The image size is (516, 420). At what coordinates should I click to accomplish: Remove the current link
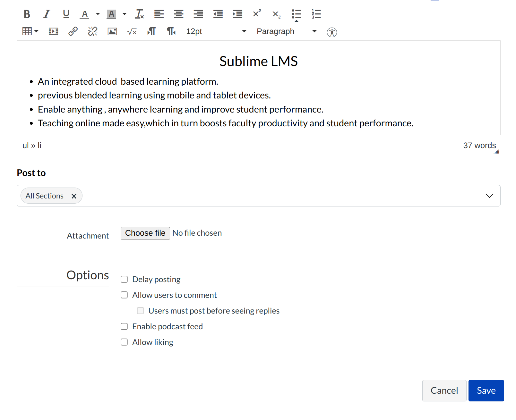tap(92, 31)
